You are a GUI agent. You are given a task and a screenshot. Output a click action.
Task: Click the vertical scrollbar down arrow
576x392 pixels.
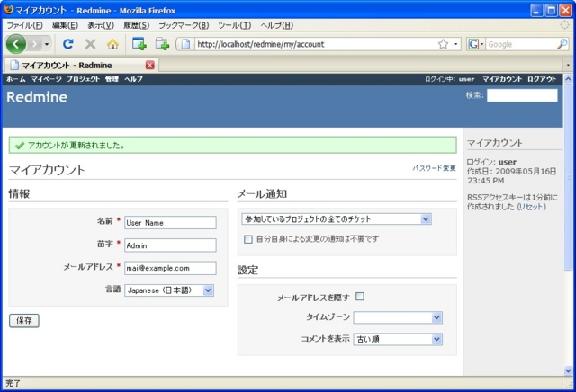(x=568, y=370)
